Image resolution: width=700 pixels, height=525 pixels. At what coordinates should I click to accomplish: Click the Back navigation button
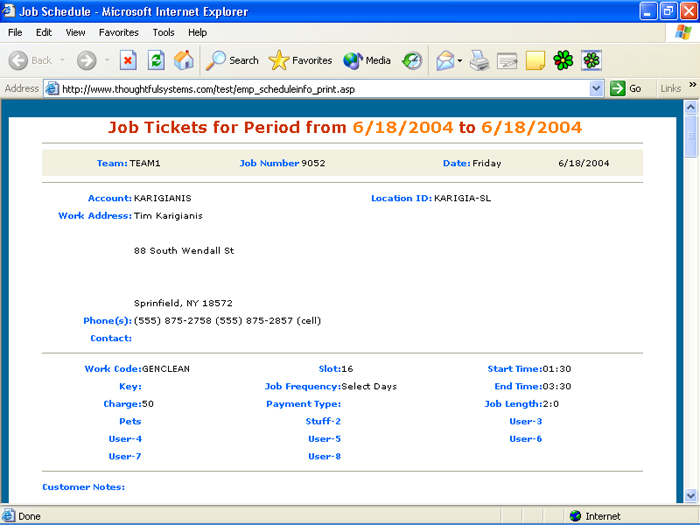point(30,60)
